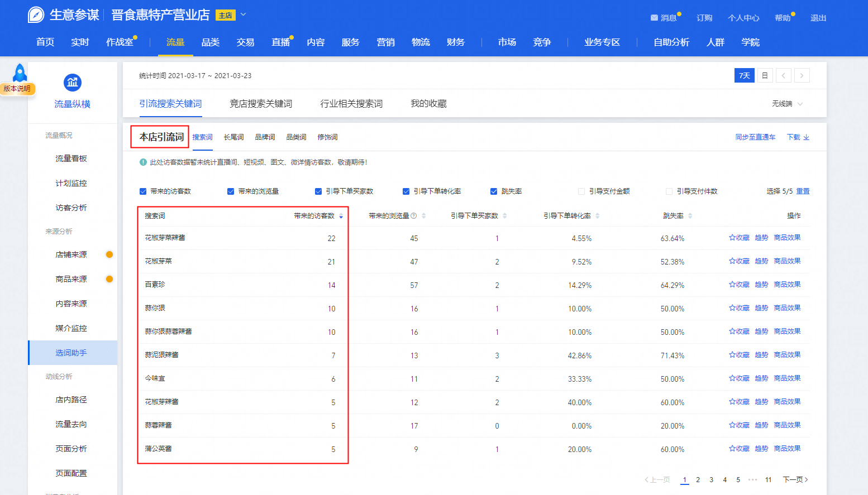
Task: Click 同步至直通车 link
Action: (755, 137)
